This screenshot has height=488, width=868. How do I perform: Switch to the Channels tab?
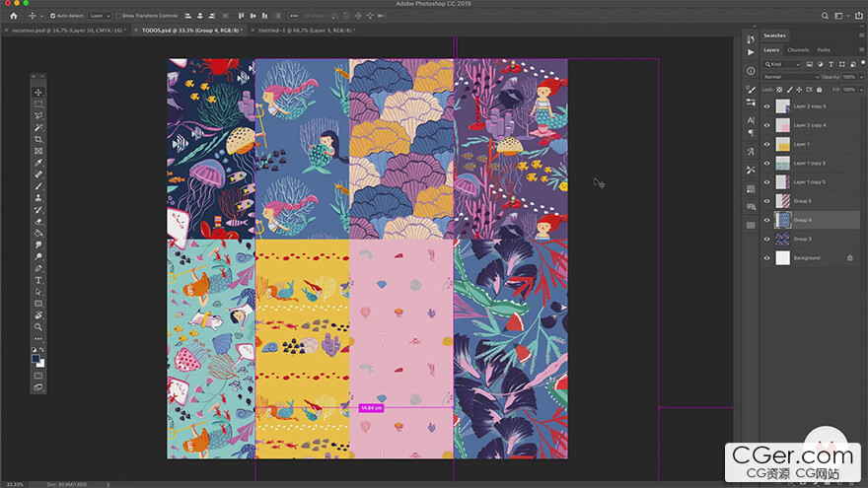798,50
